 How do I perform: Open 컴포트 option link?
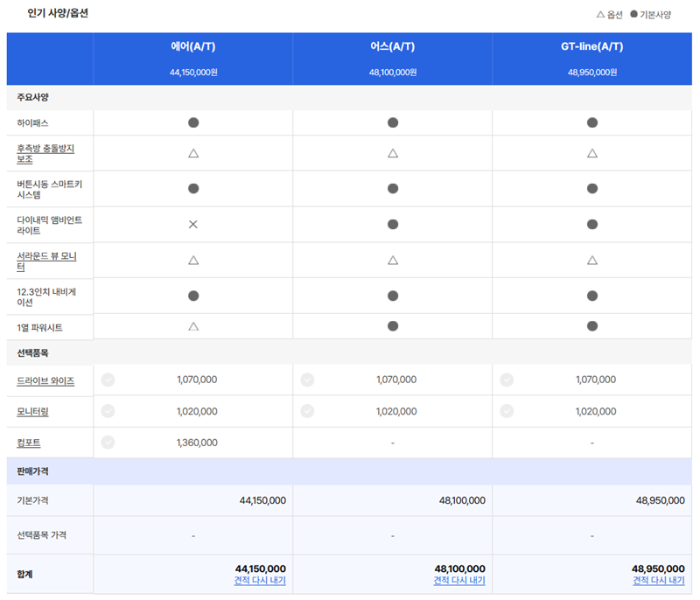coord(29,443)
